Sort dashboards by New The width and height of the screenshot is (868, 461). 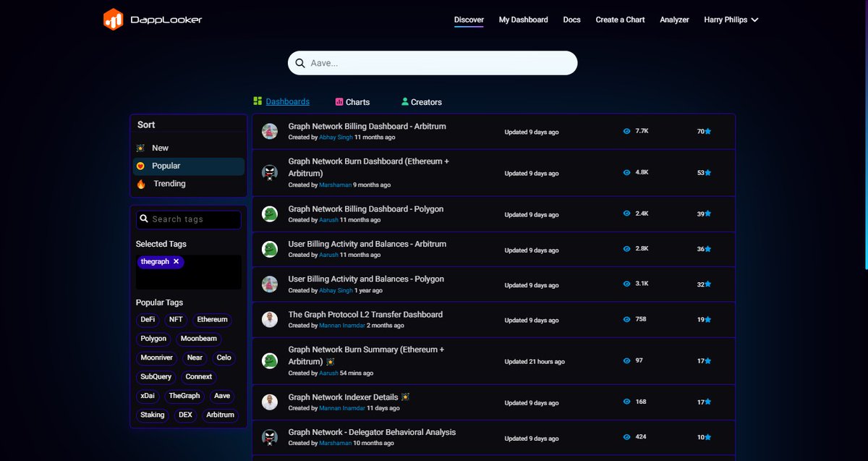click(189, 148)
